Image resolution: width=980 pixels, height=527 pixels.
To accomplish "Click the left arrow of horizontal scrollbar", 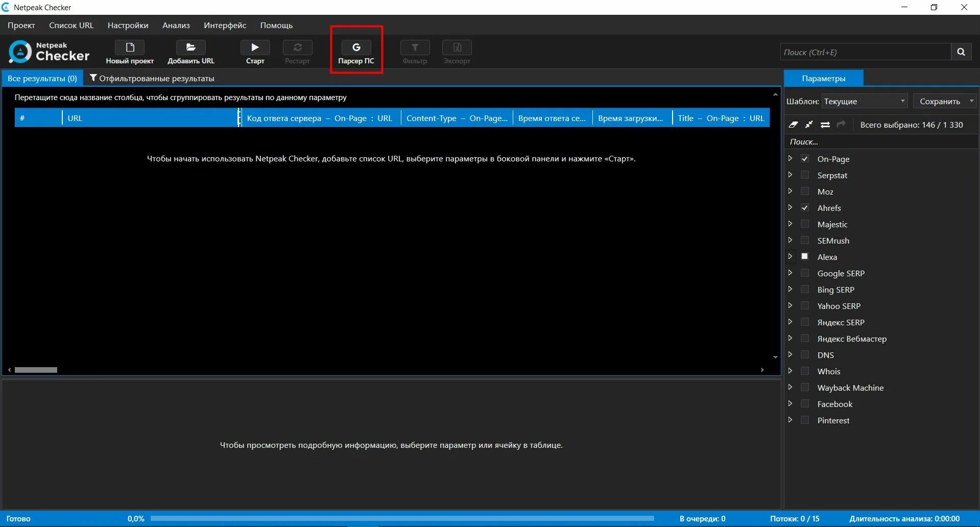I will (x=9, y=370).
